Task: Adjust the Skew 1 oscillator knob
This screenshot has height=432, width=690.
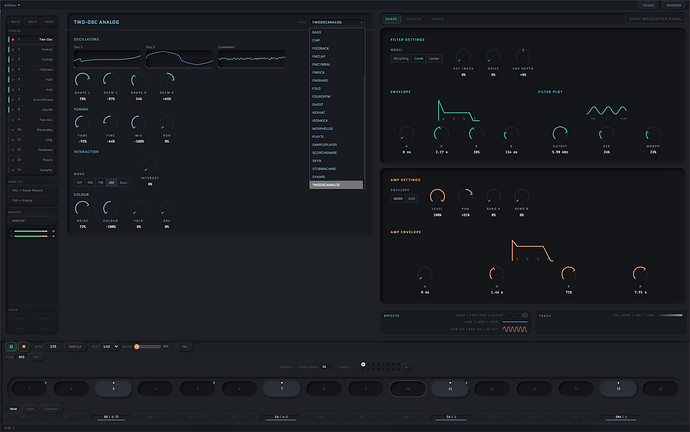Action: [x=110, y=80]
